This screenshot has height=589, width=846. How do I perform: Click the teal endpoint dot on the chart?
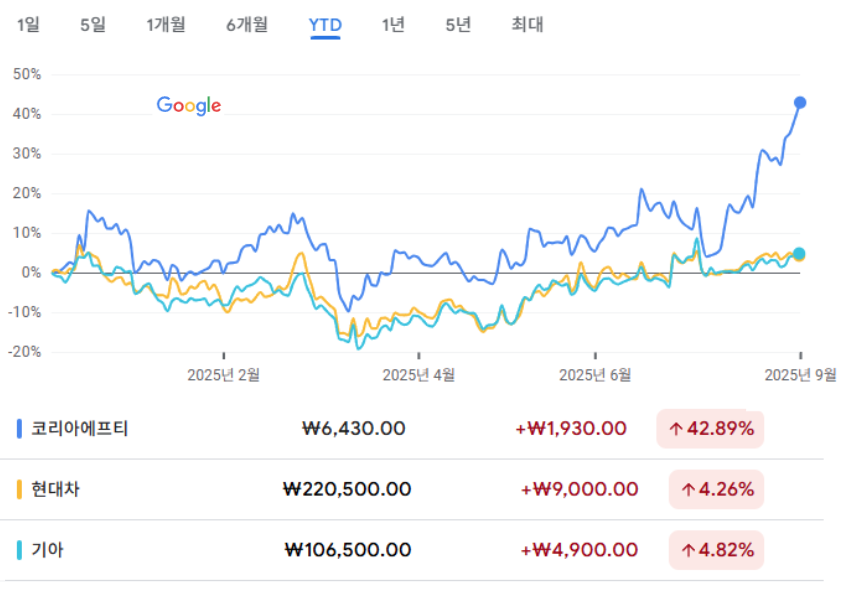[799, 254]
